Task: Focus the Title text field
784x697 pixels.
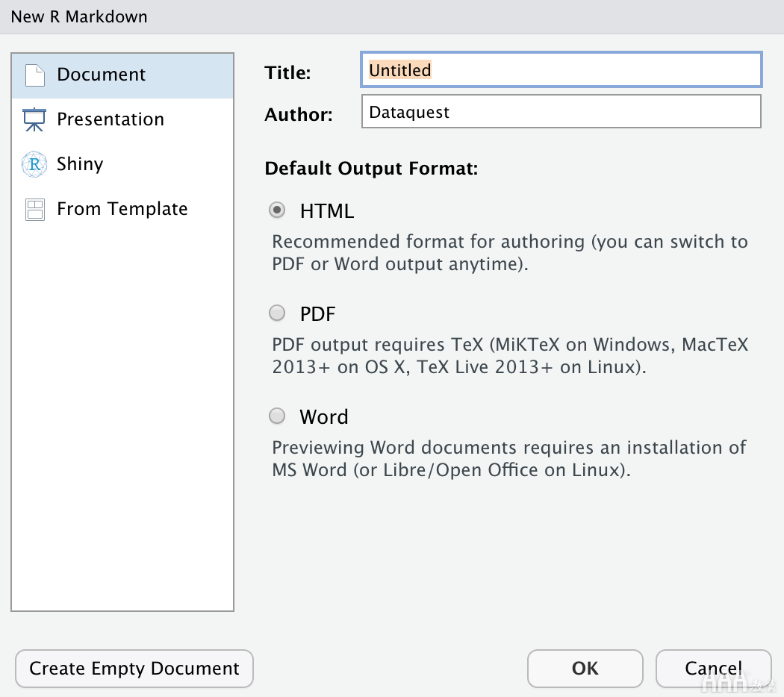Action: click(561, 70)
